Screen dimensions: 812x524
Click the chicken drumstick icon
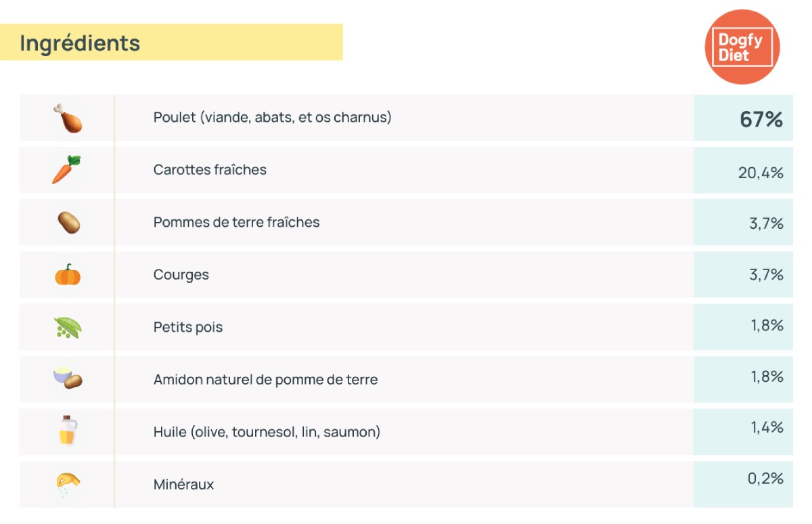68,118
